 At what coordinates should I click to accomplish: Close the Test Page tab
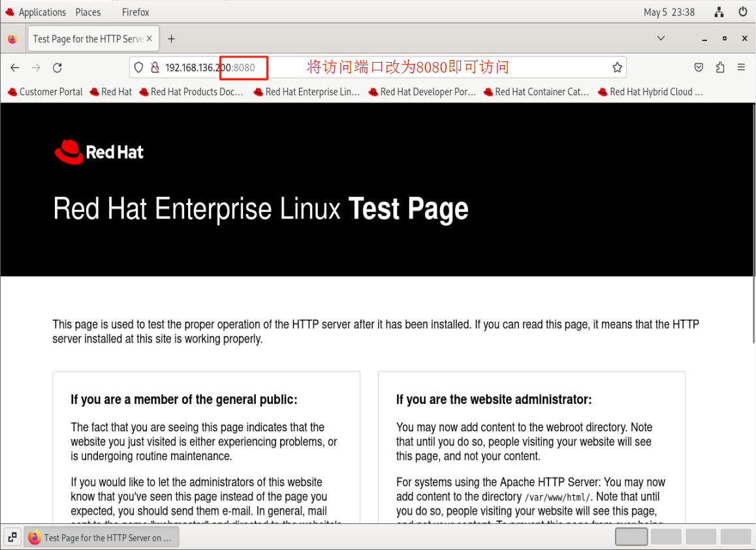(150, 38)
